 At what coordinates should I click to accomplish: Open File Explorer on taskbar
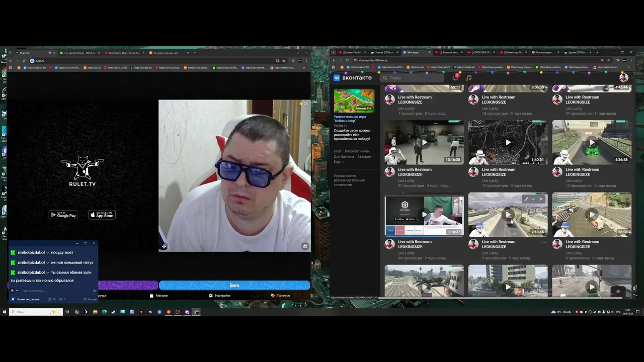click(95, 312)
